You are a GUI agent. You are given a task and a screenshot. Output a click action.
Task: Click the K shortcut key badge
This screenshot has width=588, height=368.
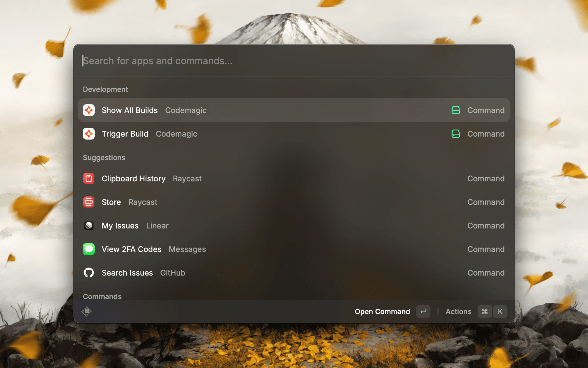[x=500, y=311]
